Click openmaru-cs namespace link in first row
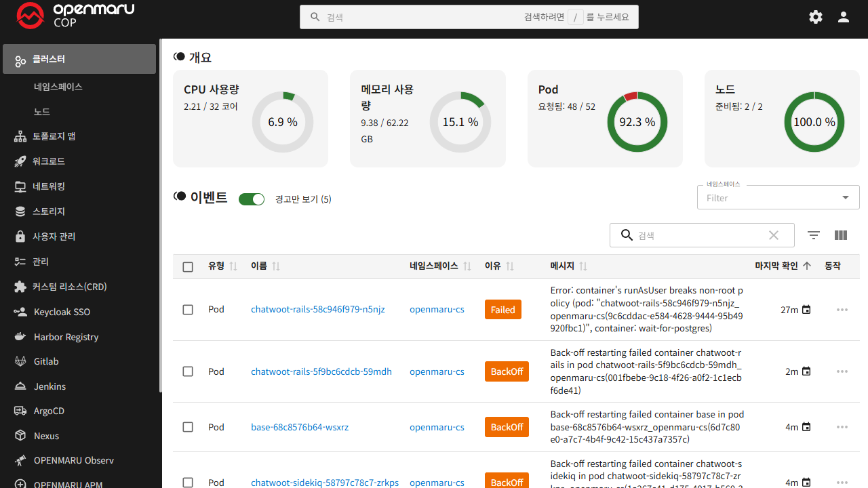 437,310
